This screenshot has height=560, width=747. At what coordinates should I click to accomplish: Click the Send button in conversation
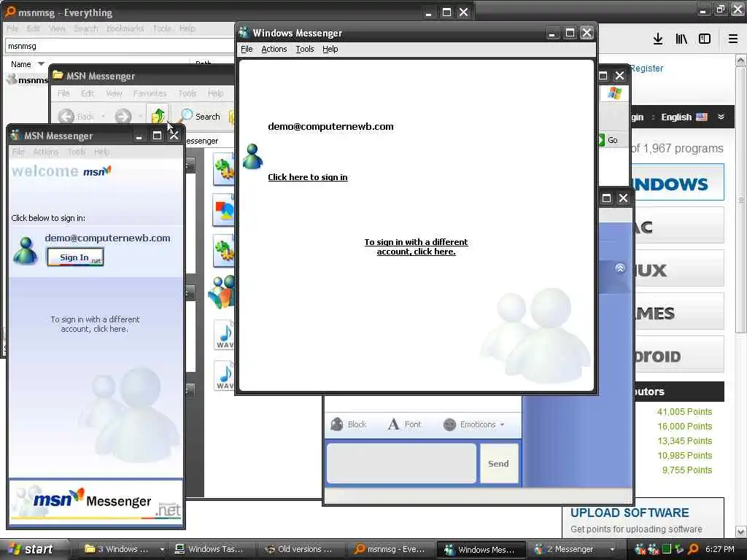tap(499, 463)
